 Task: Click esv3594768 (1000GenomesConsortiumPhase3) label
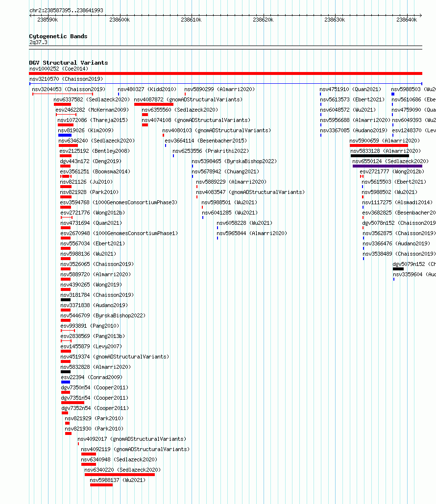119,202
